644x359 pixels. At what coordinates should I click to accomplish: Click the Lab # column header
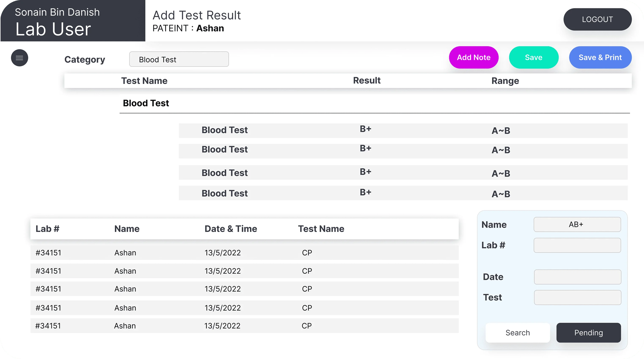pos(48,229)
